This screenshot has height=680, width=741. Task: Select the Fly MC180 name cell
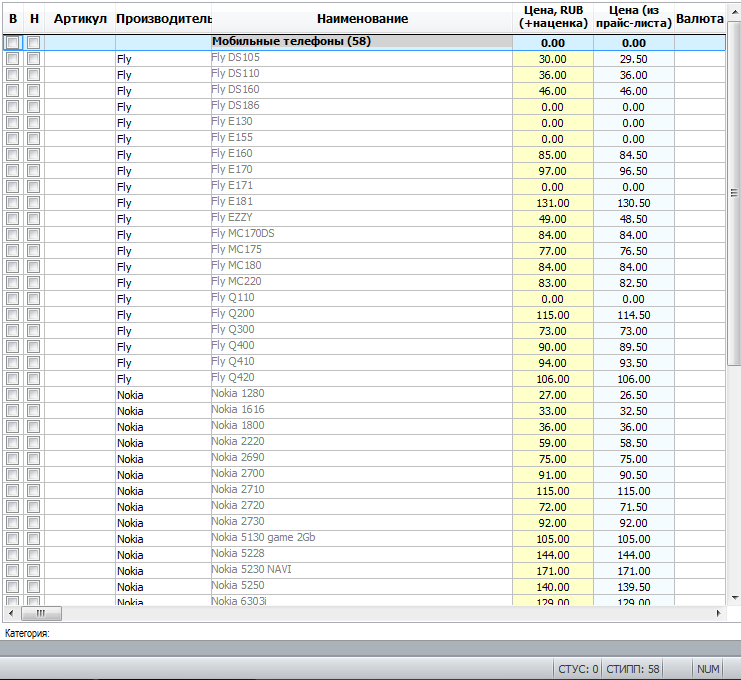tap(362, 267)
